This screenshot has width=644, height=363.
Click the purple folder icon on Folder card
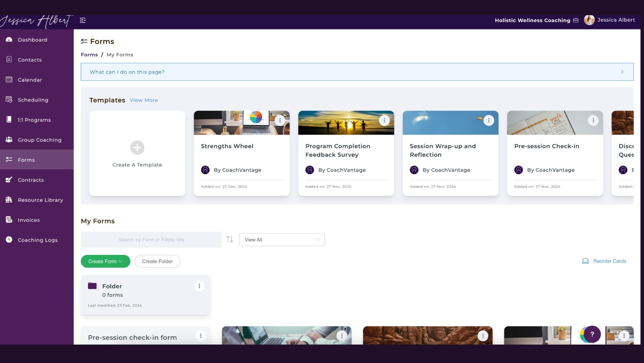click(x=92, y=285)
